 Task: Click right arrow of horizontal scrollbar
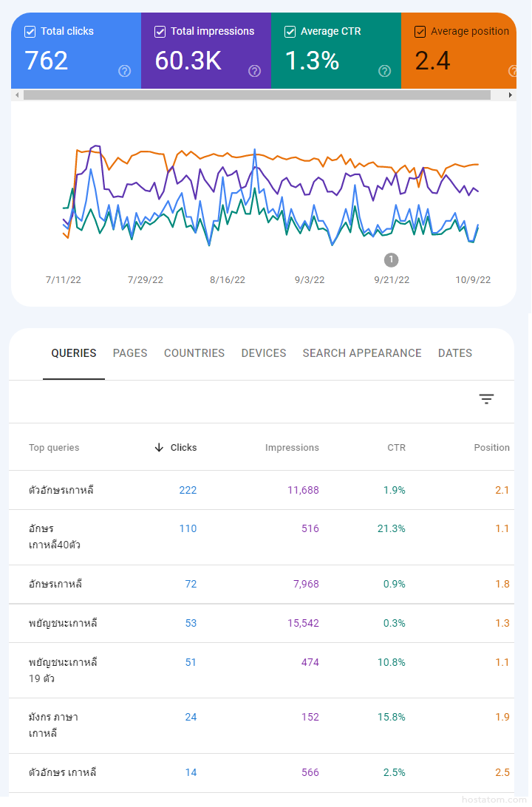pyautogui.click(x=511, y=95)
